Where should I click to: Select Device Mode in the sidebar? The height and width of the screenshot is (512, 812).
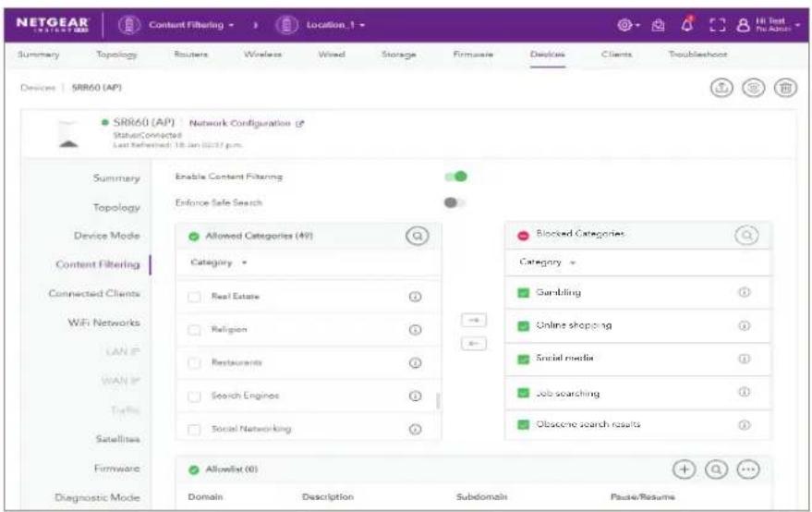[x=106, y=236]
